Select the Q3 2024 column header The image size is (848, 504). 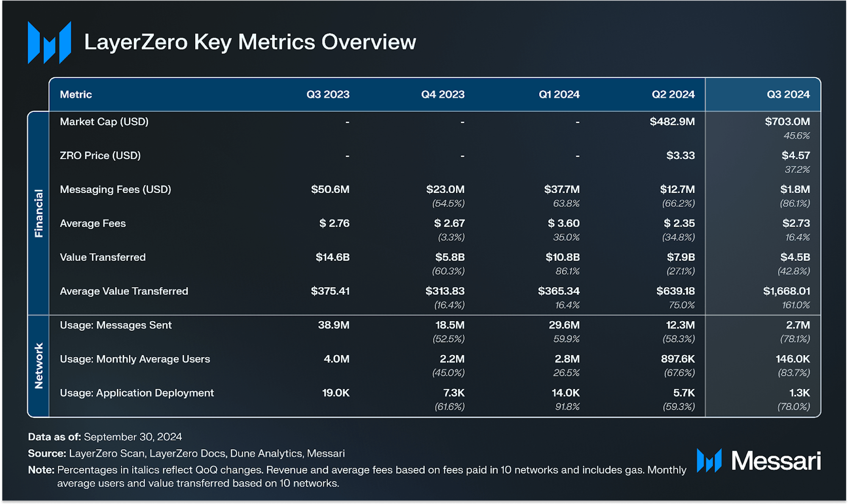pyautogui.click(x=788, y=95)
